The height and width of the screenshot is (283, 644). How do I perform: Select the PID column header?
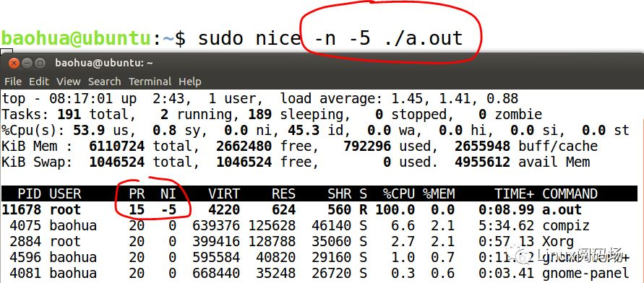pyautogui.click(x=29, y=193)
